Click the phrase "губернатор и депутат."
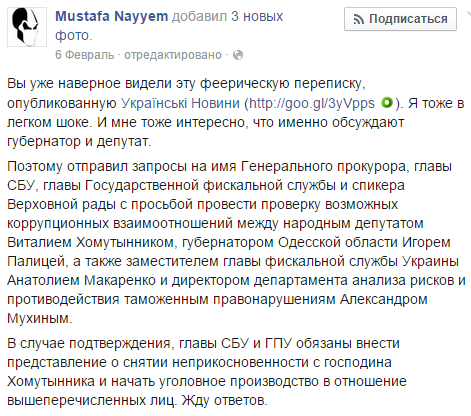The width and height of the screenshot is (471, 416). point(79,142)
